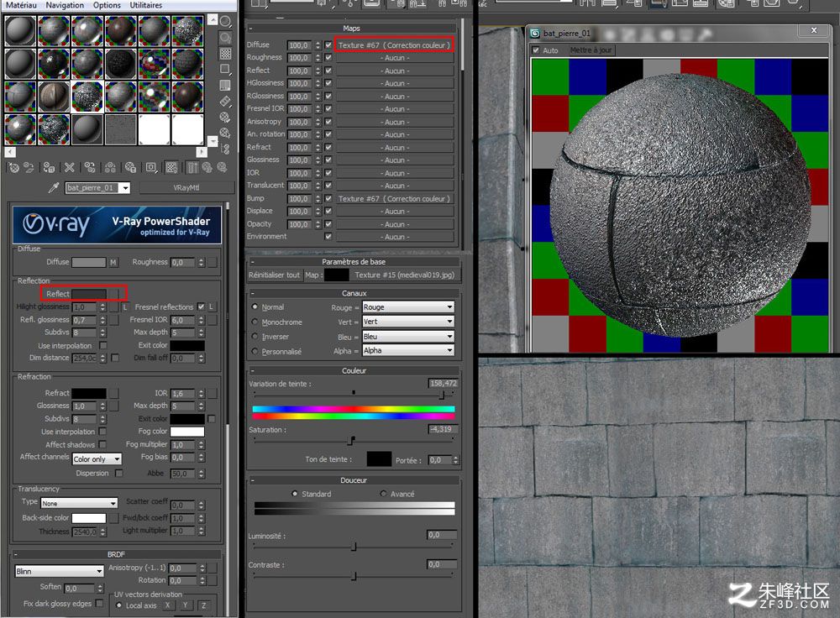840x618 pixels.
Task: Collapse the Maps rollout header
Action: click(351, 28)
